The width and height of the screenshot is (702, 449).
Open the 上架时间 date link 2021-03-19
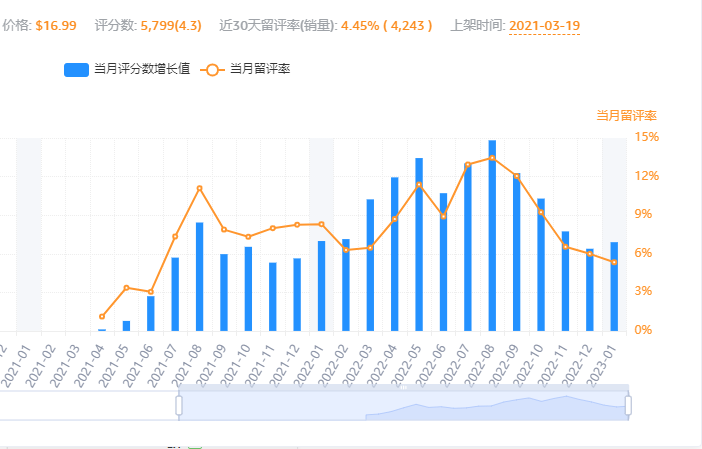point(544,26)
